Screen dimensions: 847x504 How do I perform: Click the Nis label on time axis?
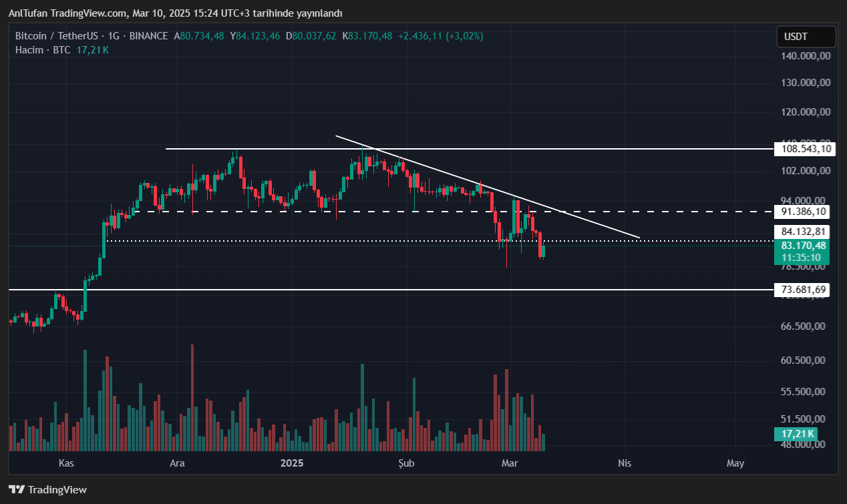[x=625, y=463]
